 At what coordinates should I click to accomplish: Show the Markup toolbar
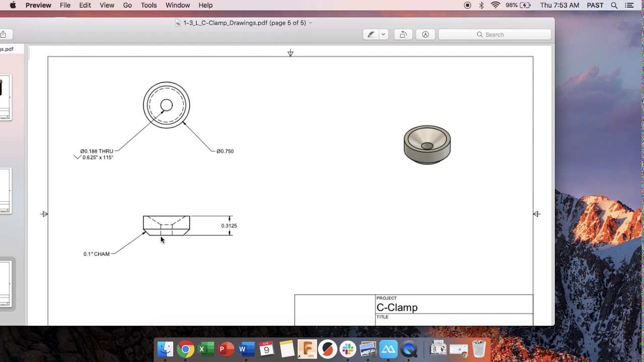426,35
